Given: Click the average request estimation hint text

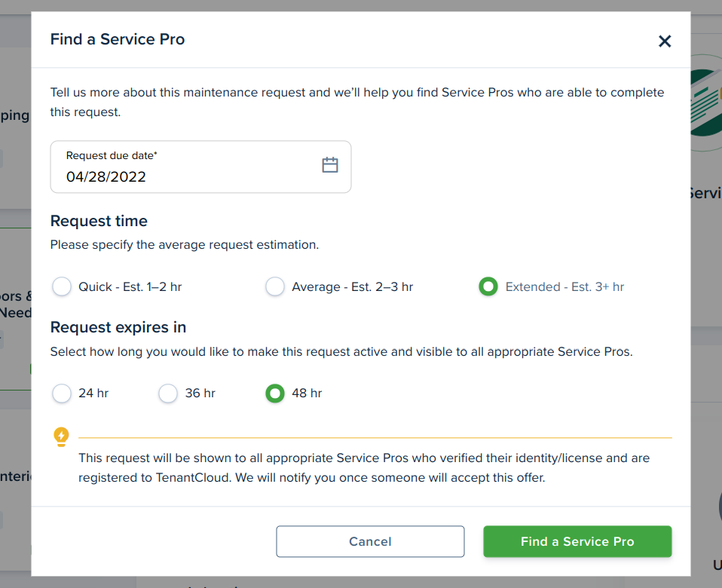Looking at the screenshot, I should point(185,245).
